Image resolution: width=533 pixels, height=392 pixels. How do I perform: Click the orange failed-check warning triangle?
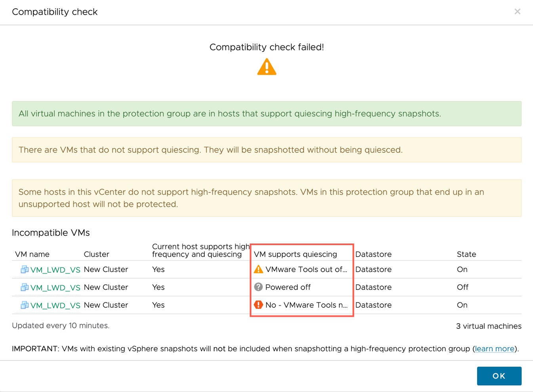[267, 67]
